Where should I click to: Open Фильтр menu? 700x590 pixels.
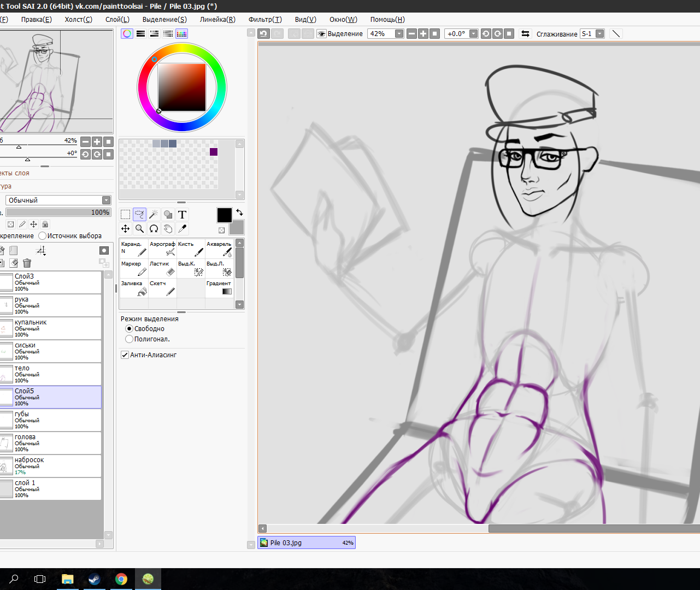pyautogui.click(x=265, y=19)
